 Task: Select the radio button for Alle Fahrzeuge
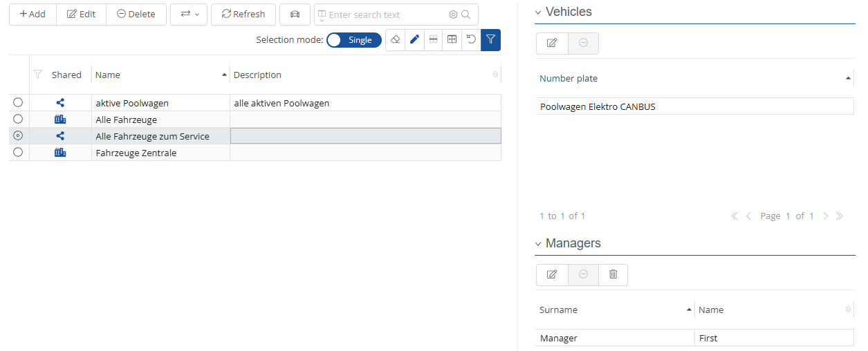tap(18, 120)
